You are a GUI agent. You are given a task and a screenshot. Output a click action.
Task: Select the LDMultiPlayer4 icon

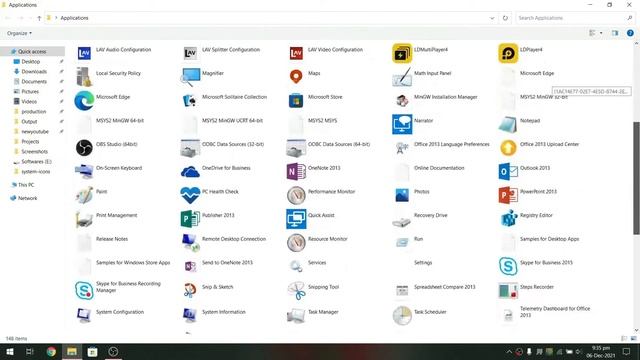click(x=402, y=53)
